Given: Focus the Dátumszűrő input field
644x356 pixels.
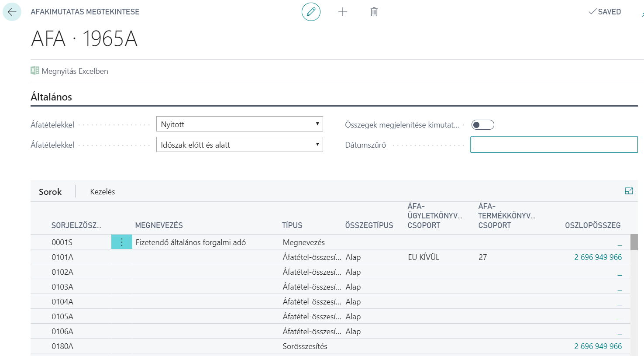Looking at the screenshot, I should coord(554,145).
